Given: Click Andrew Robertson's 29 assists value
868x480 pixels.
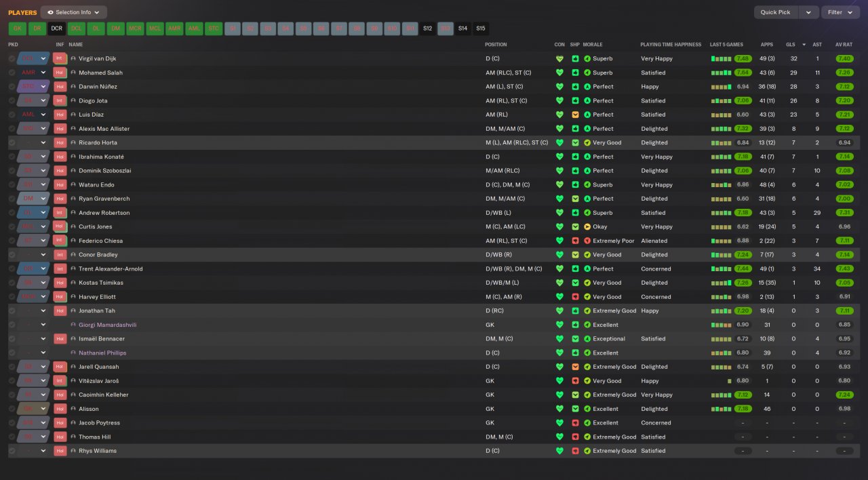Looking at the screenshot, I should pos(817,213).
